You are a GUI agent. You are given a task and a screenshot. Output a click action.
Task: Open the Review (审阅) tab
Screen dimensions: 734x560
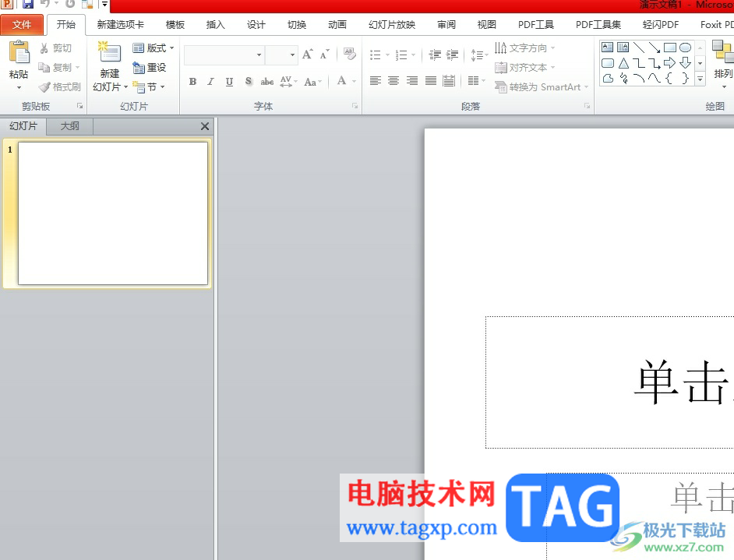pyautogui.click(x=446, y=25)
